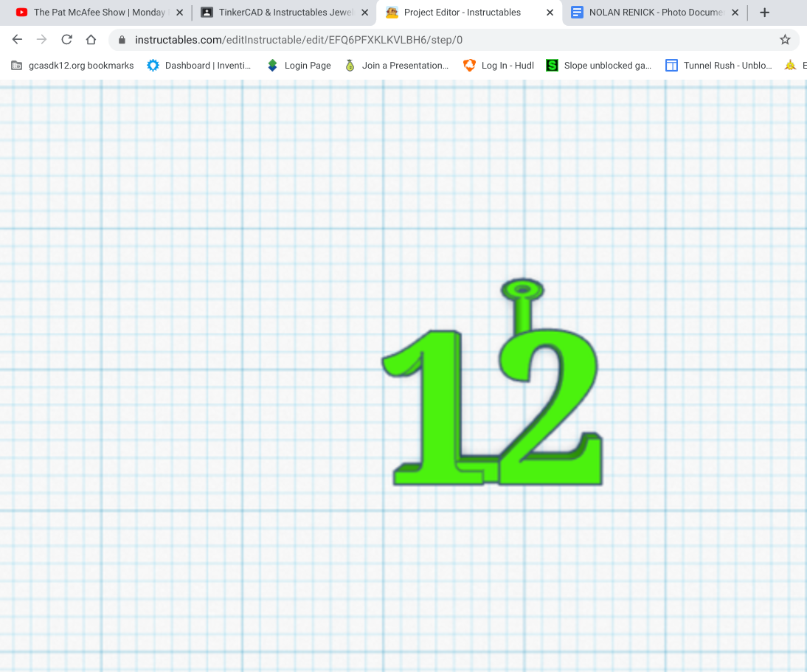Viewport: 807px width, 672px height.
Task: Open the Login Page bookmark
Action: pos(299,66)
